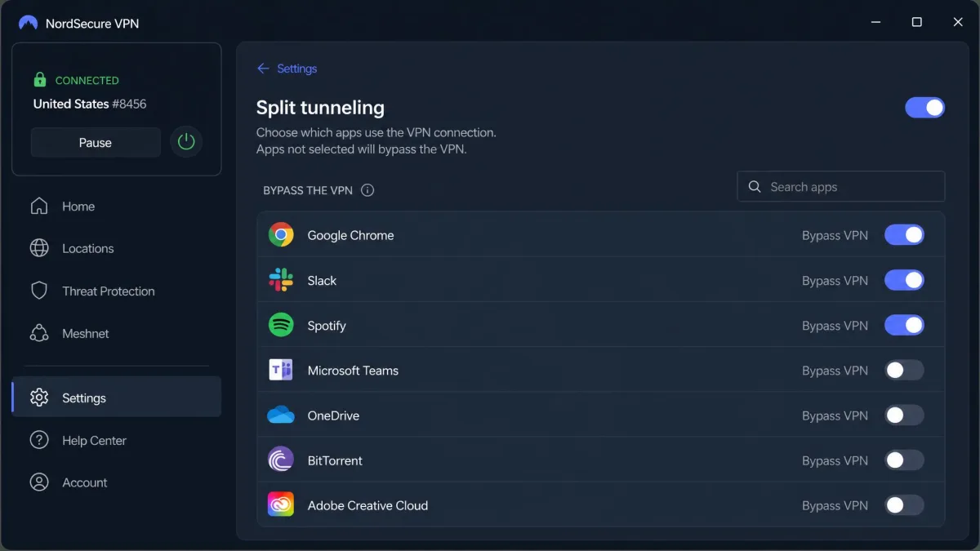Click the BYPASS THE VPN section label
Screen dimensions: 980x551
[308, 190]
